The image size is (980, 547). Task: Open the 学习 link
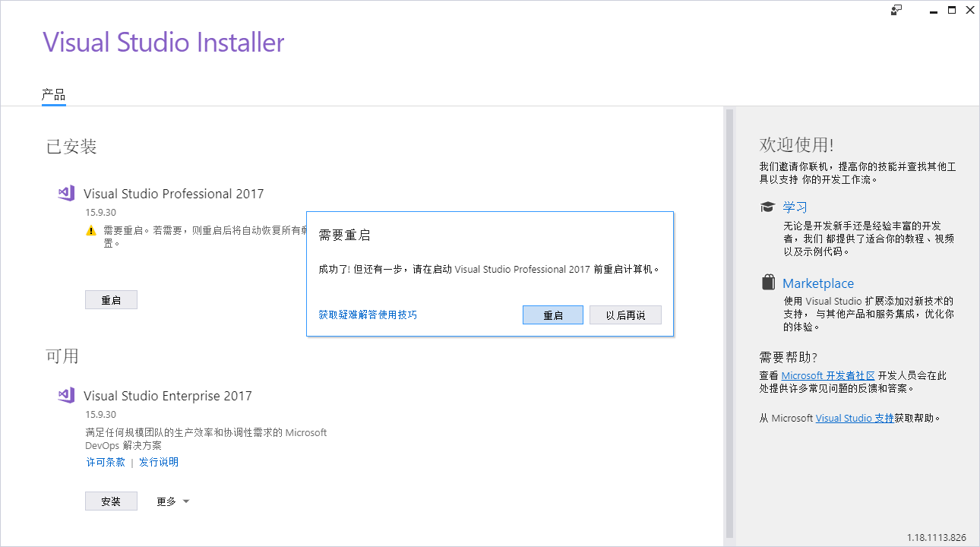[x=795, y=207]
